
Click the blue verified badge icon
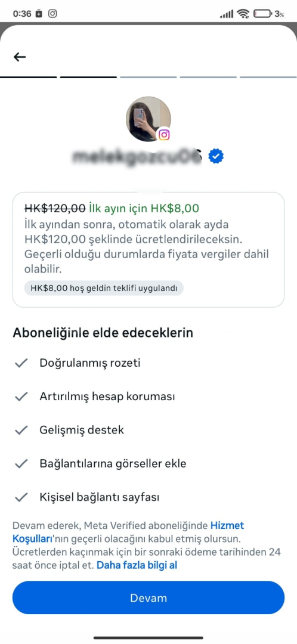[215, 156]
